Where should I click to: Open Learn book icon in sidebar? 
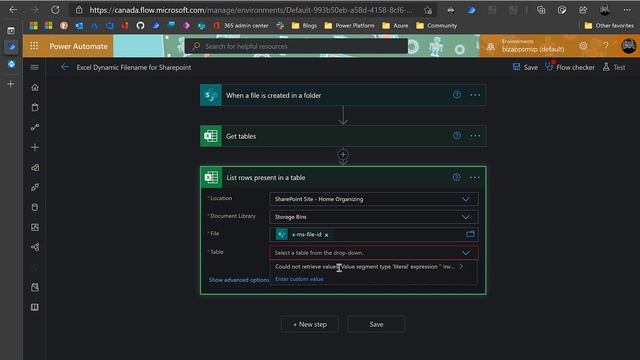35,307
